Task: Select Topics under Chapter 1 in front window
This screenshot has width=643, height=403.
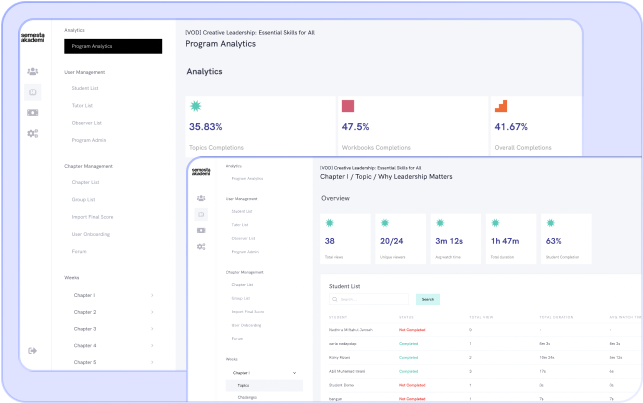Action: coord(264,385)
